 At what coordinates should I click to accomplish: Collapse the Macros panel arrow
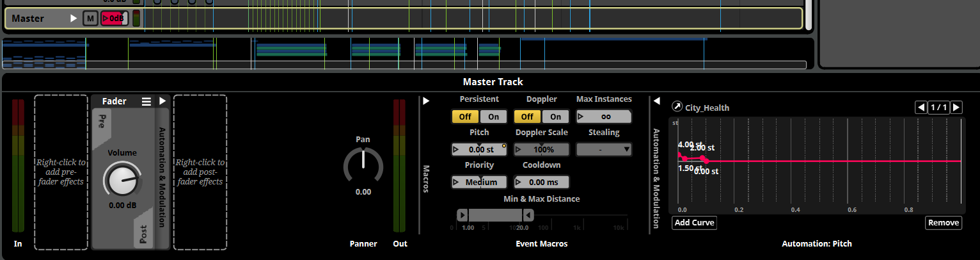click(426, 101)
